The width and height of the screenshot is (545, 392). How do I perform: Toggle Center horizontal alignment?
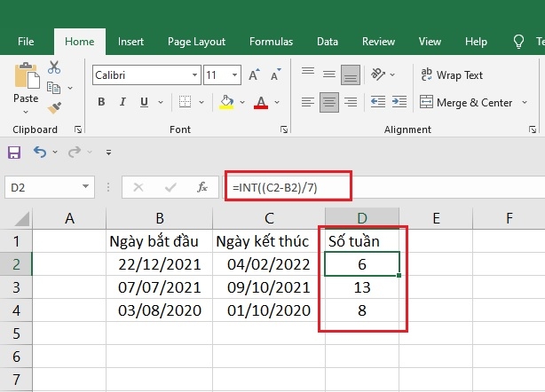point(328,102)
